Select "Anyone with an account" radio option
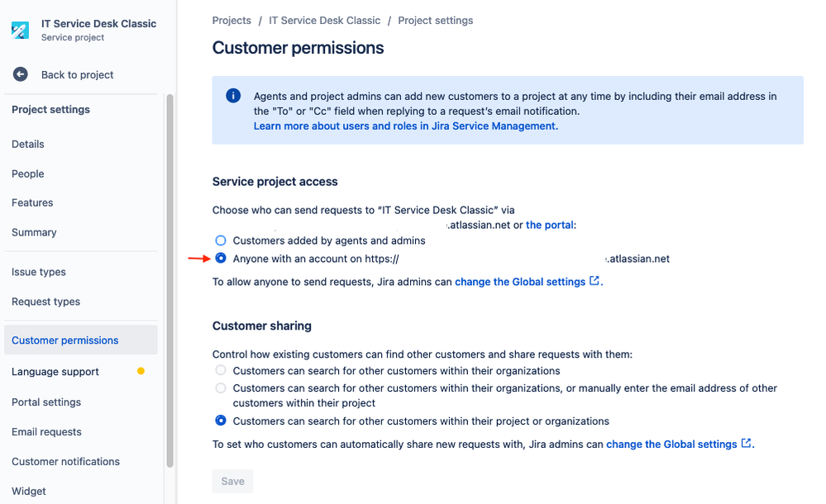826x504 pixels. click(x=221, y=259)
